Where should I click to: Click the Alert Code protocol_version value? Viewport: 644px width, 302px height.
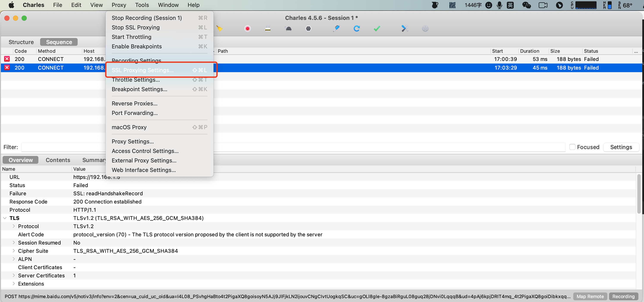198,235
